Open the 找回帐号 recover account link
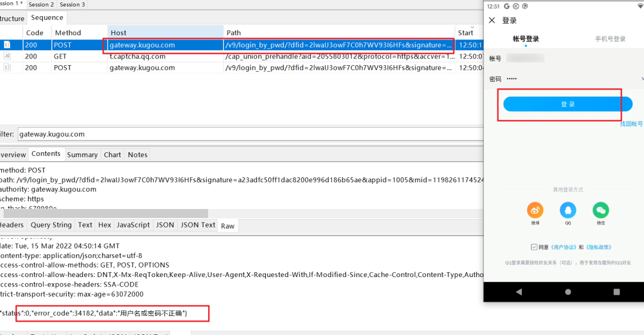The width and height of the screenshot is (644, 335). (631, 124)
